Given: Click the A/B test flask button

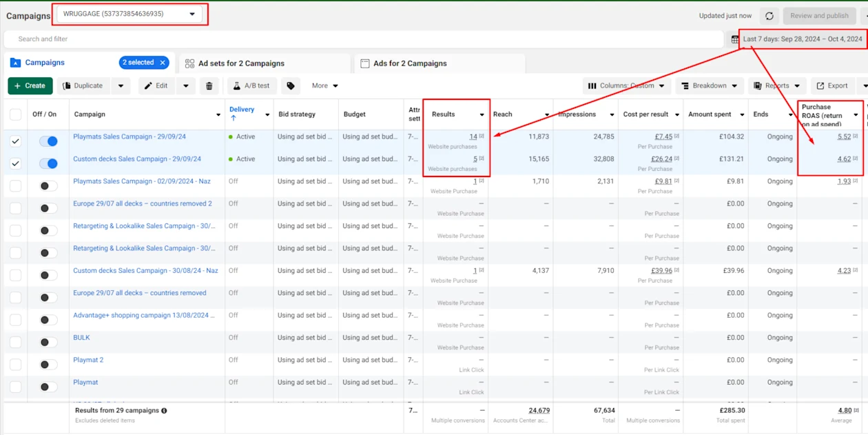Looking at the screenshot, I should click(x=252, y=86).
